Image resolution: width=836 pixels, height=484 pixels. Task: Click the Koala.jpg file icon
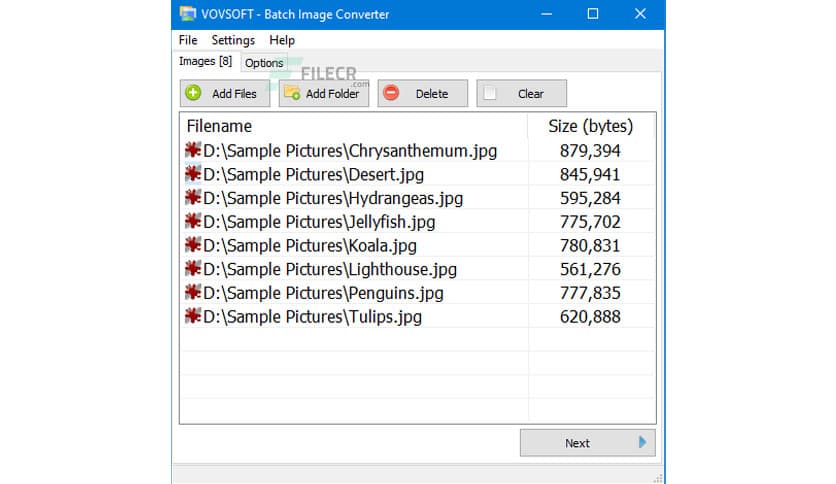[x=193, y=245]
